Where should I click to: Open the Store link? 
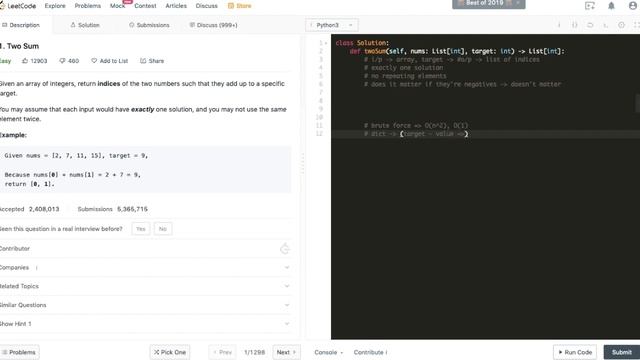pos(240,6)
